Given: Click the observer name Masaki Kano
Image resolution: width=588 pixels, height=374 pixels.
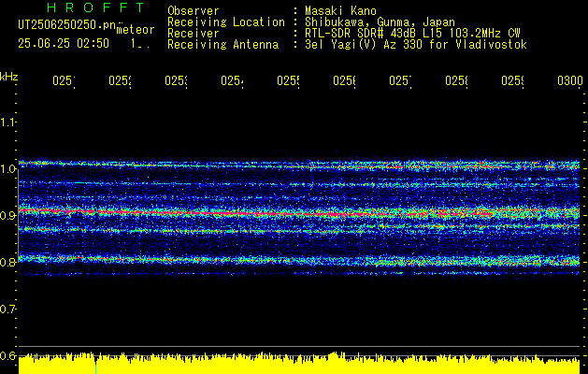Looking at the screenshot, I should pos(340,11).
